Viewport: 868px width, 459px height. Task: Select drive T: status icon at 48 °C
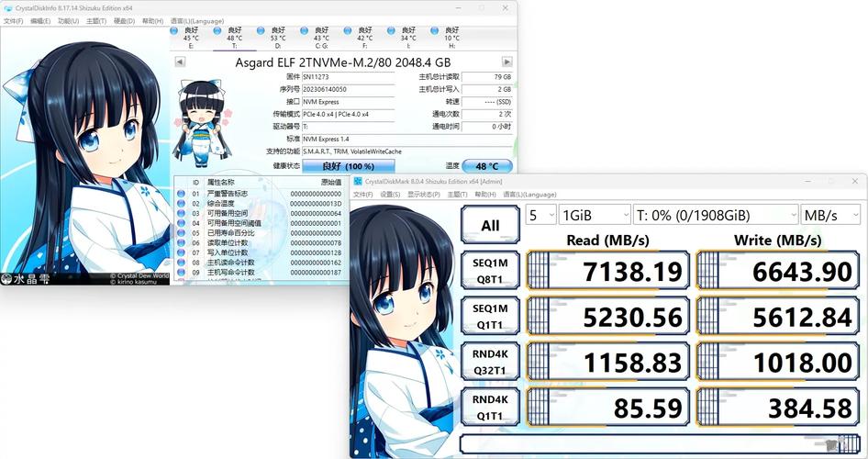217,30
